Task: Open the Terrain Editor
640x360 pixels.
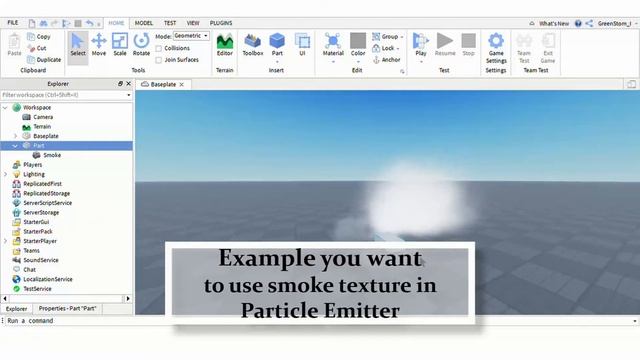Action: point(224,45)
